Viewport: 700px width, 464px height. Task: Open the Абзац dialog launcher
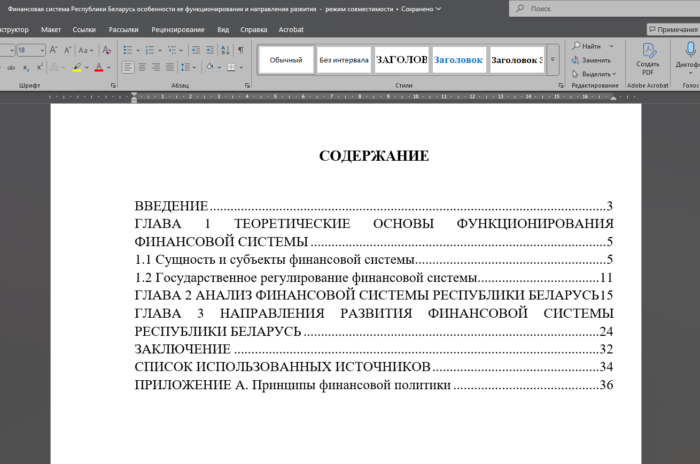coord(247,85)
